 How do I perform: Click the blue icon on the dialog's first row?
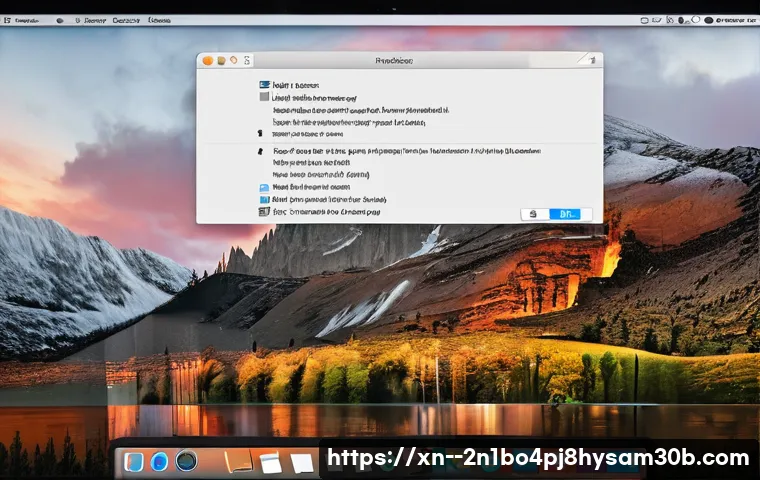265,86
